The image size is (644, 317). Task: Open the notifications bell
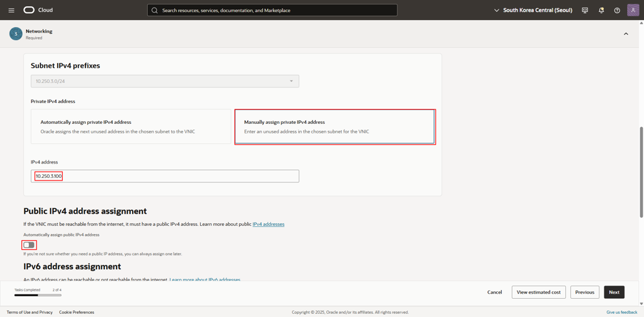click(x=601, y=10)
